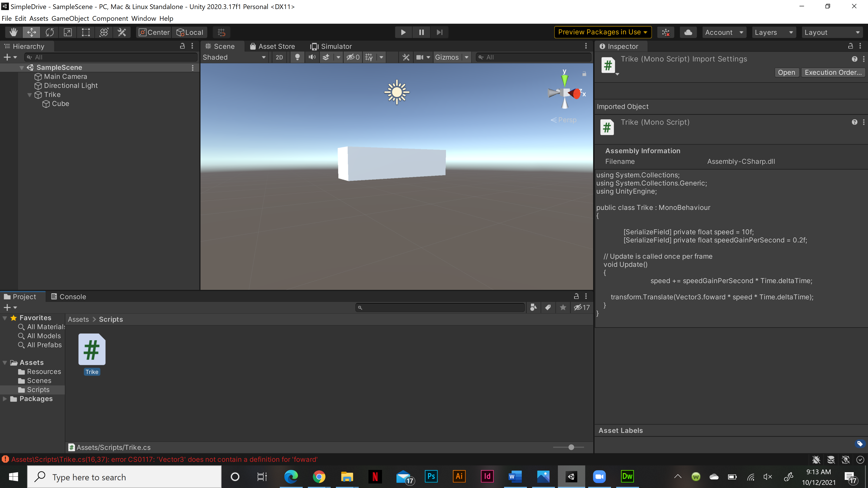Switch to the Asset Store tab

[272, 47]
